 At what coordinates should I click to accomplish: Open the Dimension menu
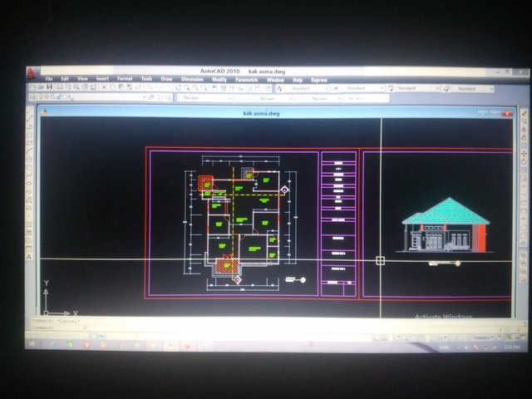192,80
